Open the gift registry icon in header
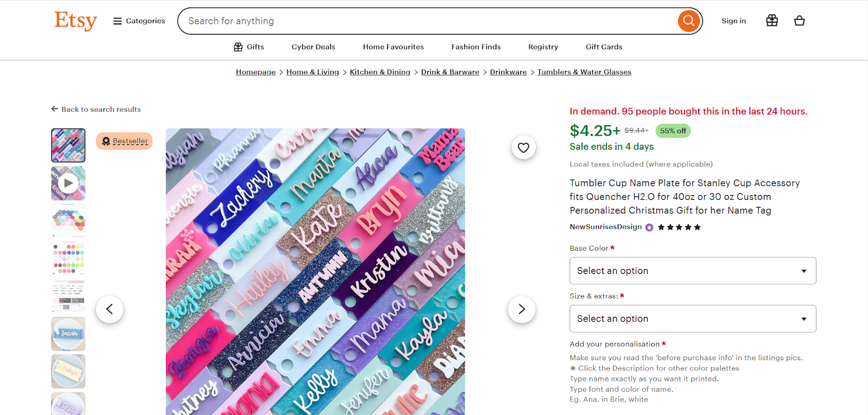 point(772,21)
